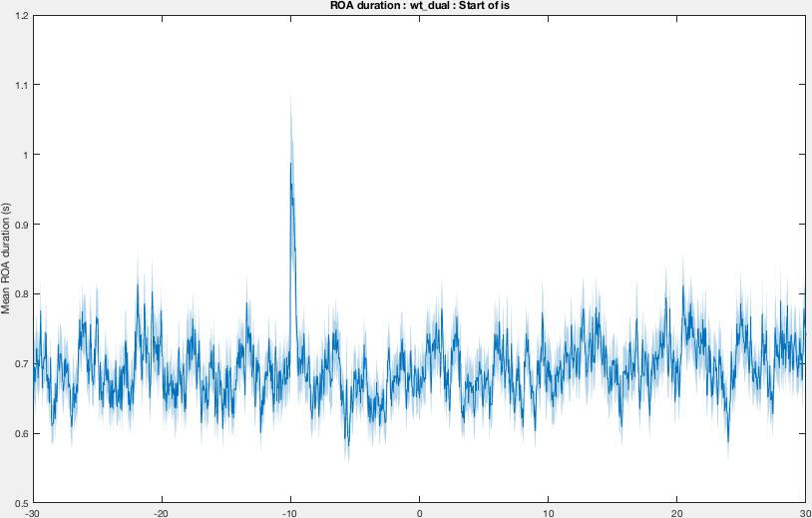Viewport: 812px width, 518px height.
Task: Select the y-axis tick label "0.5"
Action: [x=22, y=503]
